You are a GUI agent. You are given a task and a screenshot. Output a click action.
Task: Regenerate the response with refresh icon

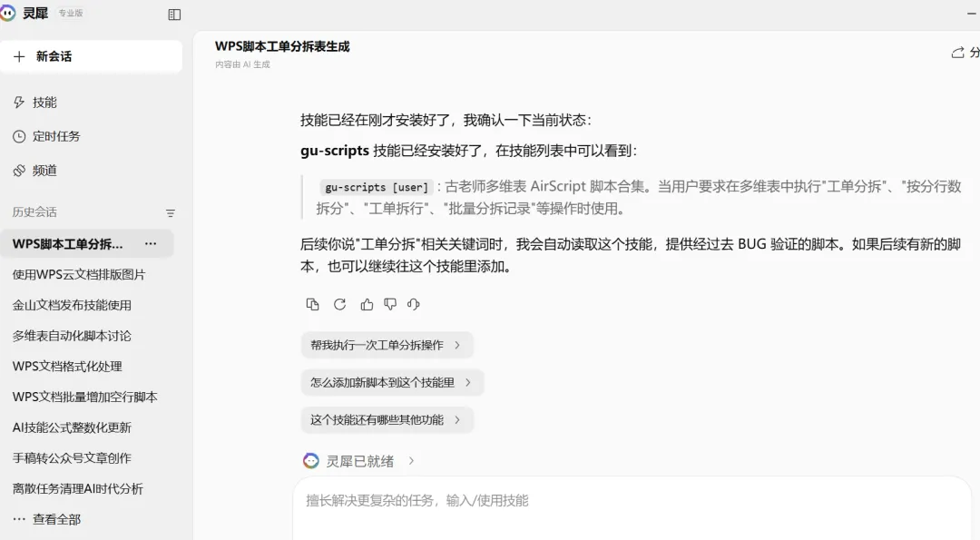(339, 304)
